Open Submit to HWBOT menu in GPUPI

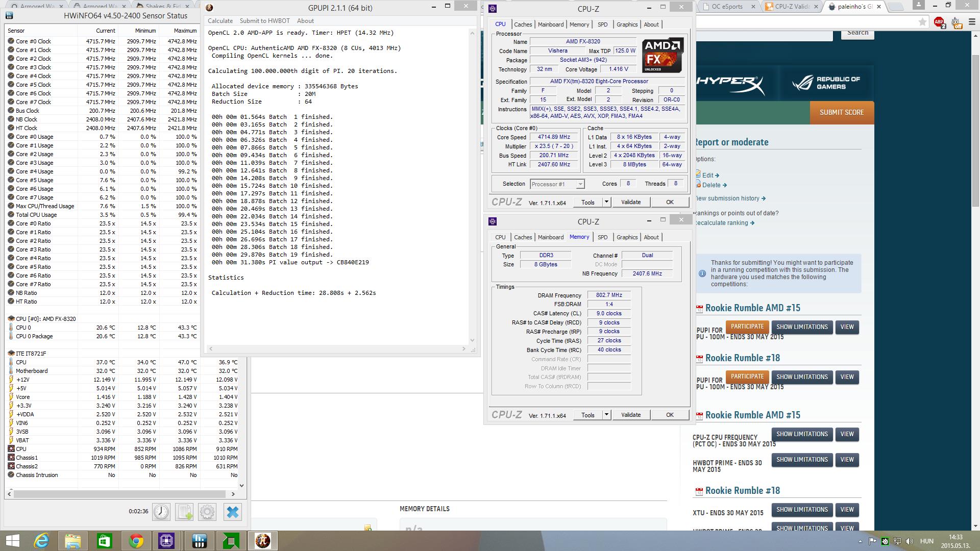264,21
